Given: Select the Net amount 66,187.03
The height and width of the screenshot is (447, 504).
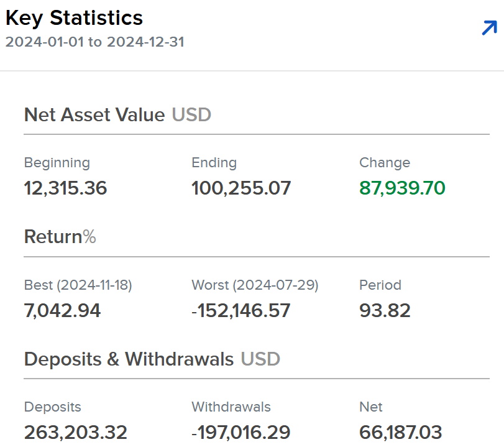Looking at the screenshot, I should (400, 432).
